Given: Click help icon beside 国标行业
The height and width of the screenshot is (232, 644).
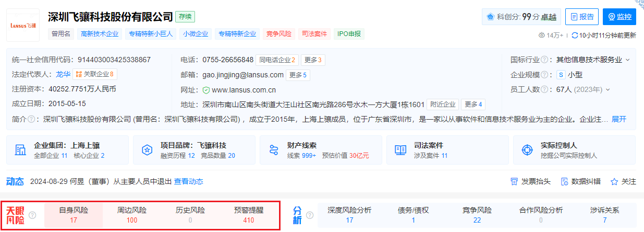Looking at the screenshot, I should click(x=544, y=60).
